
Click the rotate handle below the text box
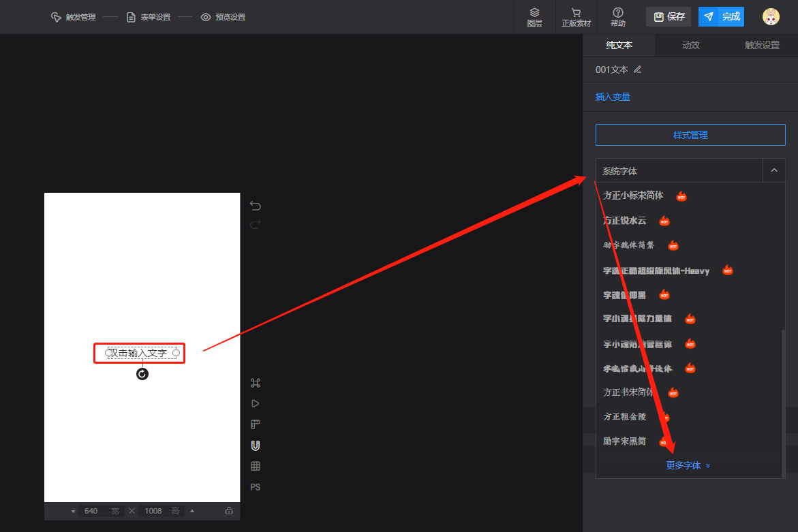point(142,375)
